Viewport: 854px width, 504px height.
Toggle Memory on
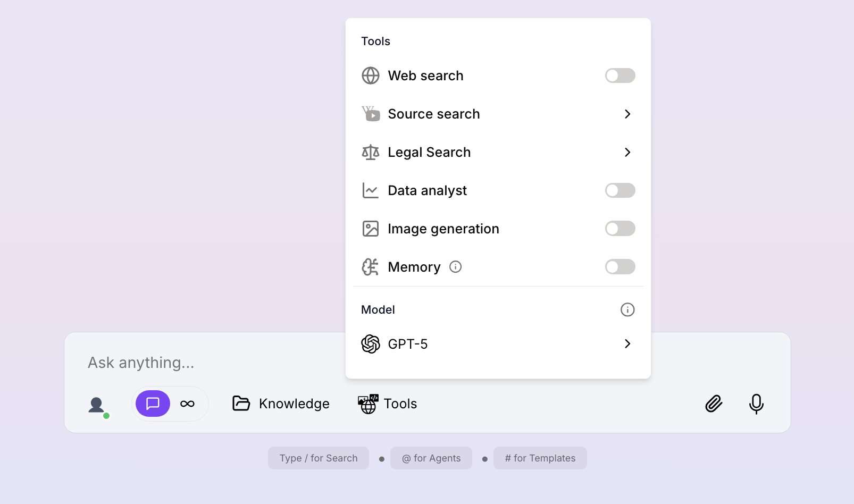coord(620,267)
